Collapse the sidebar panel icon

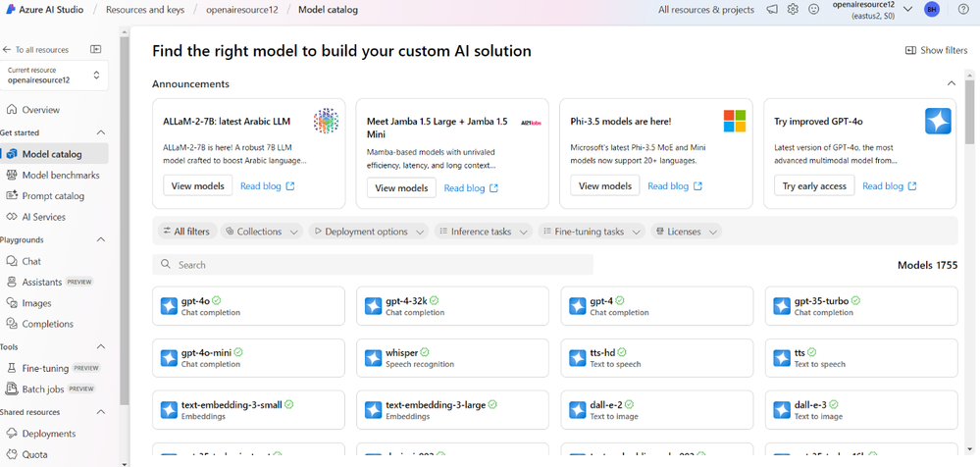(95, 49)
